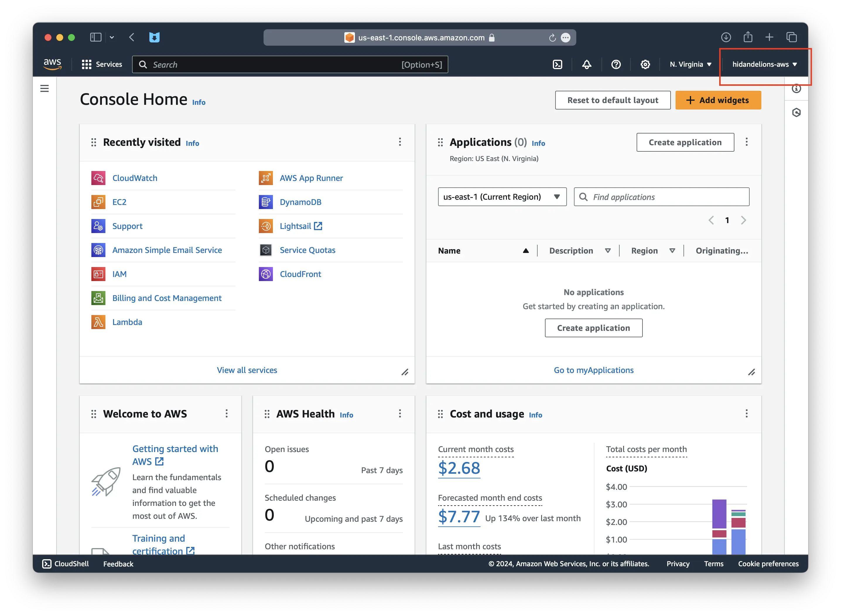
Task: Open the info panel icon on right rail
Action: click(796, 88)
